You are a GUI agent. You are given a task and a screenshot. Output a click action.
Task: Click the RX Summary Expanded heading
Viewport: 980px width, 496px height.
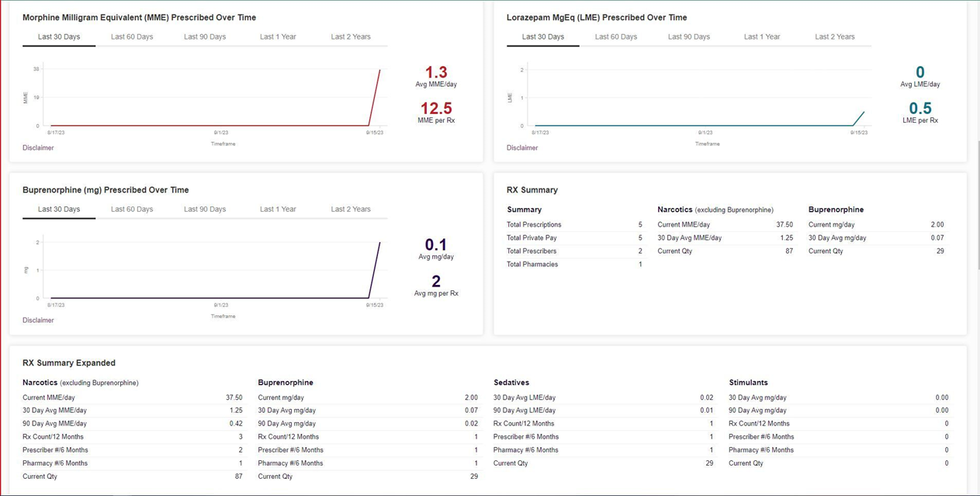point(69,362)
